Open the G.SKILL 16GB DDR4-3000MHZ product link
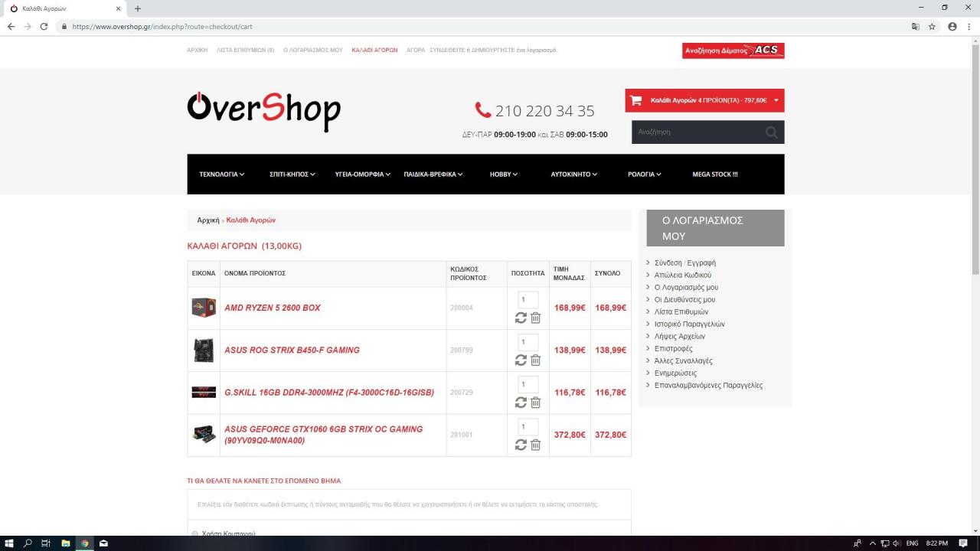The image size is (980, 551). click(x=329, y=393)
